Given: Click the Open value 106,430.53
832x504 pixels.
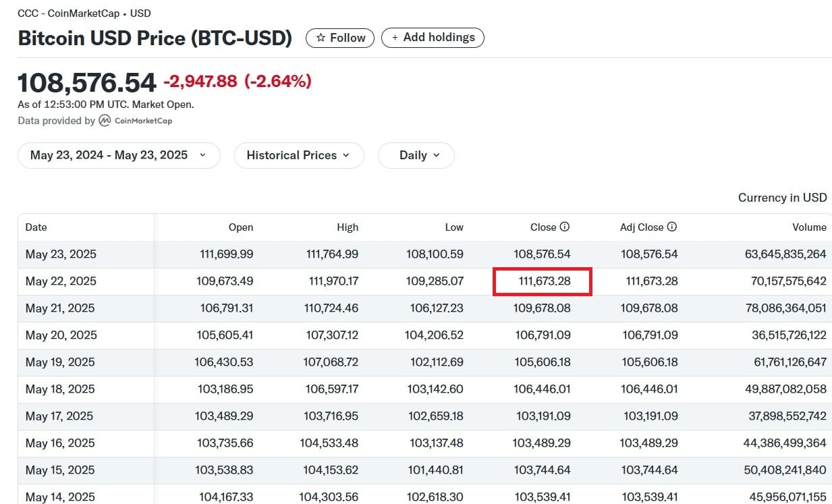Looking at the screenshot, I should click(224, 362).
